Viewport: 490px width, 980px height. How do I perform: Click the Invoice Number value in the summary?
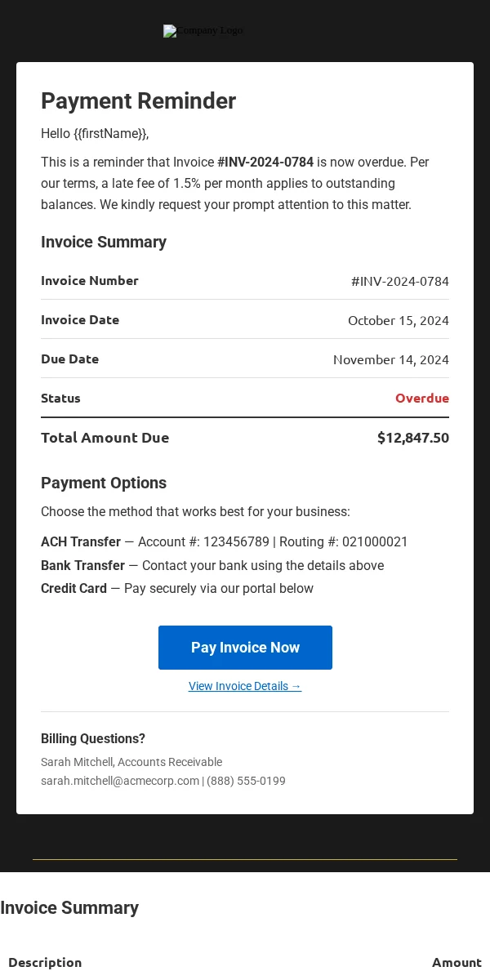(x=400, y=281)
